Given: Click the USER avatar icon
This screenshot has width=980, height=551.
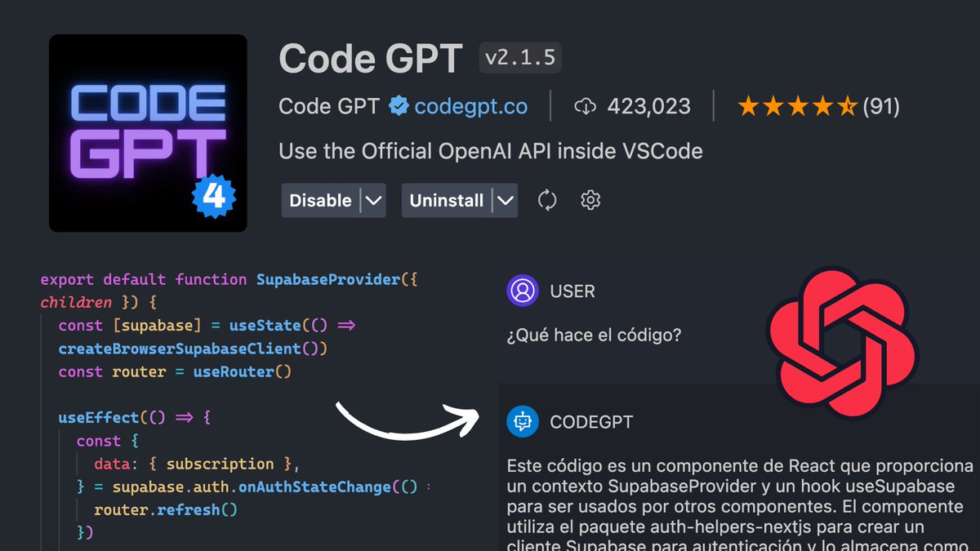Looking at the screenshot, I should [523, 291].
